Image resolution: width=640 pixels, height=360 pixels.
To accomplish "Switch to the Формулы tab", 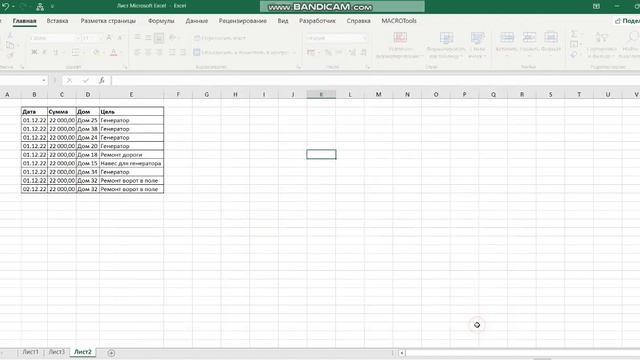I will pyautogui.click(x=161, y=21).
